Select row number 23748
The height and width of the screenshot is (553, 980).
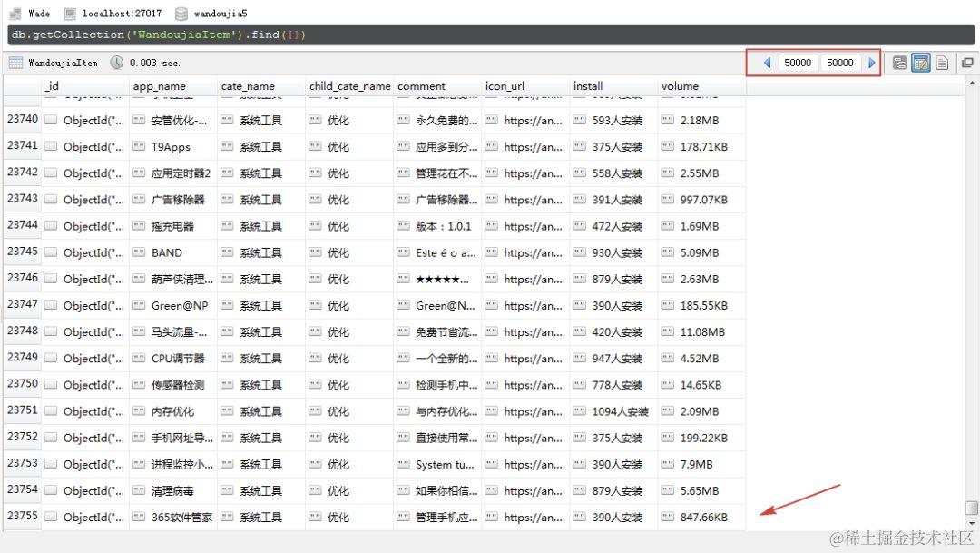tap(23, 331)
